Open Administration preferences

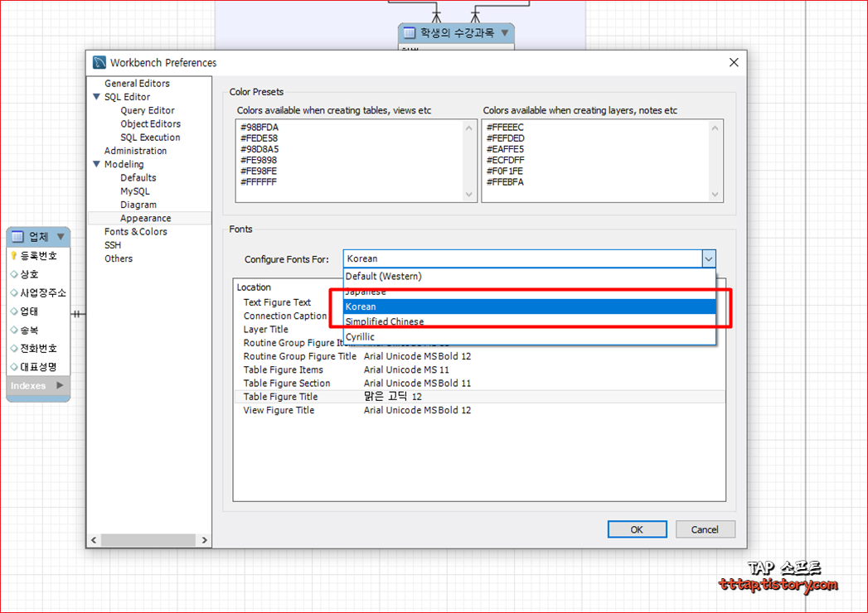(x=136, y=151)
